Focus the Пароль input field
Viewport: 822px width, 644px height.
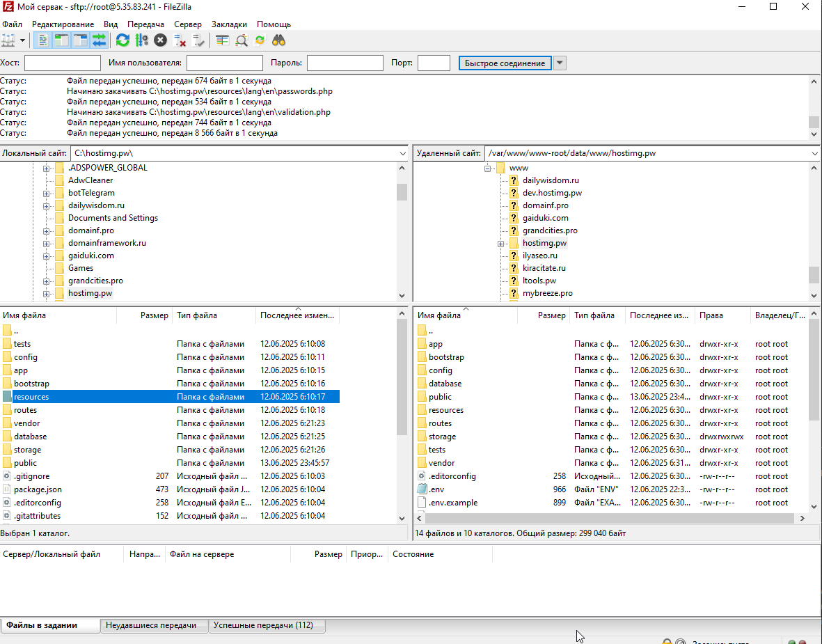[345, 63]
